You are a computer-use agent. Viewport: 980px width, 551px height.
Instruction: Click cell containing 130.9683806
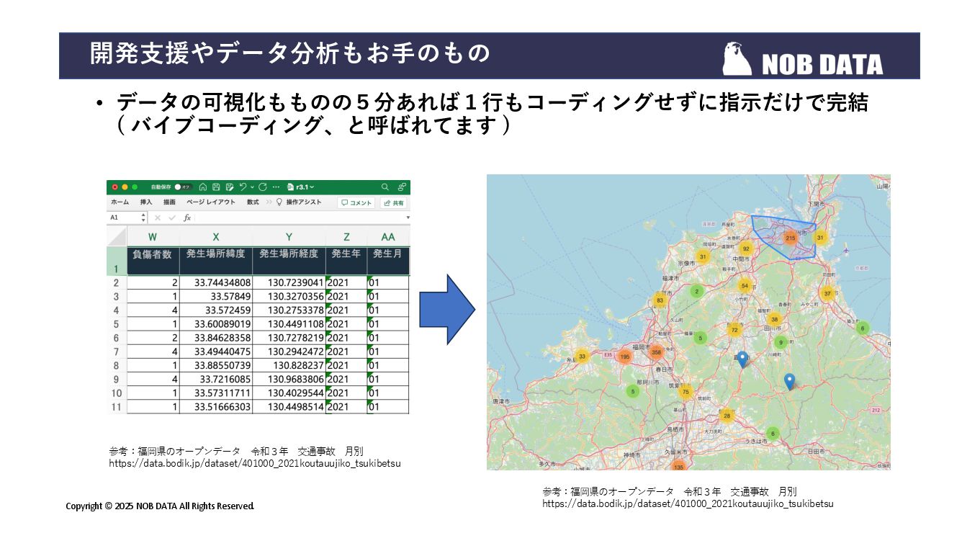pos(289,379)
